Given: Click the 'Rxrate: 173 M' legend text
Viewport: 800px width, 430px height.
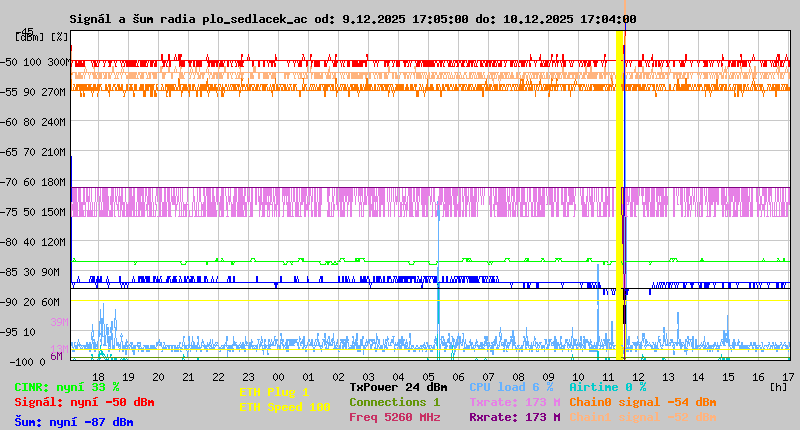Looking at the screenshot, I should coord(515,417).
